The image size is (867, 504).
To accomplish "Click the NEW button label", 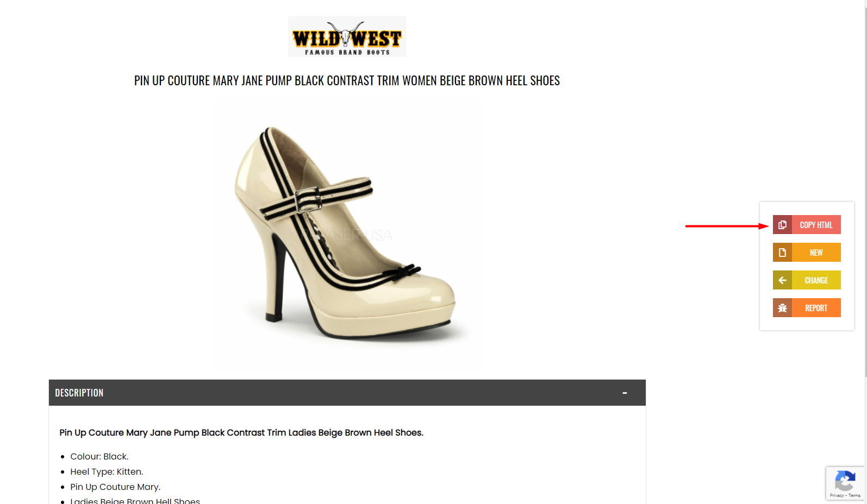I will coord(816,253).
